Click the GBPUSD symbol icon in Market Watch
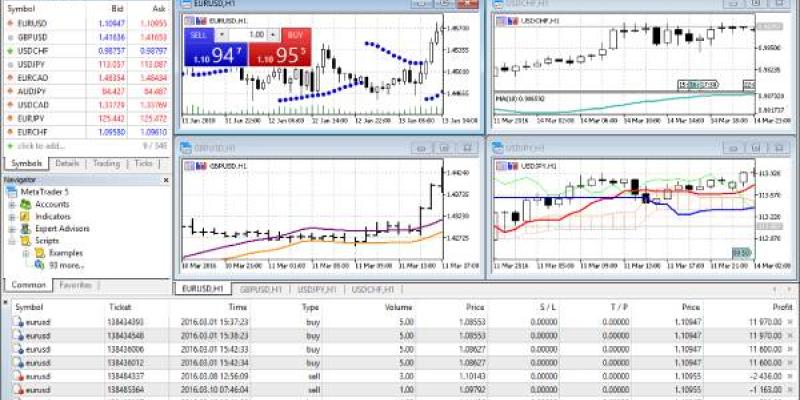 10,37
